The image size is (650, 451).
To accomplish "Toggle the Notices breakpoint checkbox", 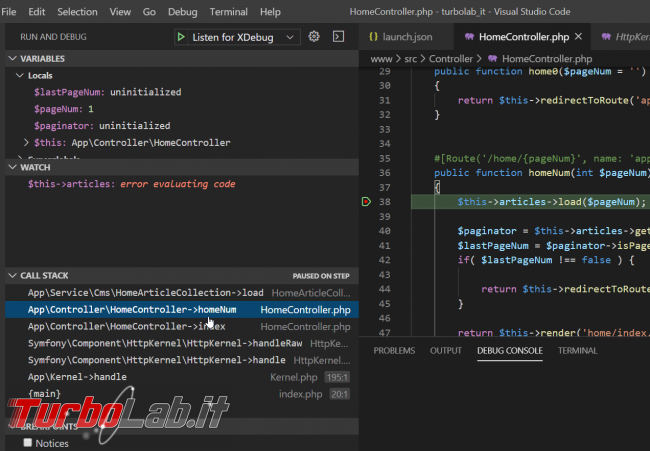I will pyautogui.click(x=28, y=443).
